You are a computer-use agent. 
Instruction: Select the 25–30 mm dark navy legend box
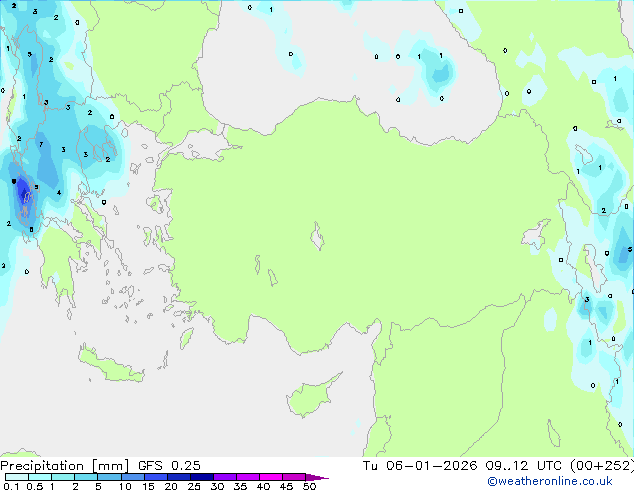click(202, 477)
